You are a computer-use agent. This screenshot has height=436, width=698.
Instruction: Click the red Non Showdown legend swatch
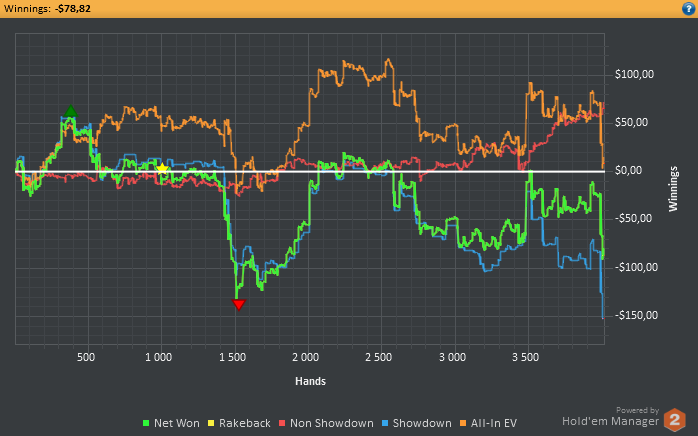coord(282,423)
